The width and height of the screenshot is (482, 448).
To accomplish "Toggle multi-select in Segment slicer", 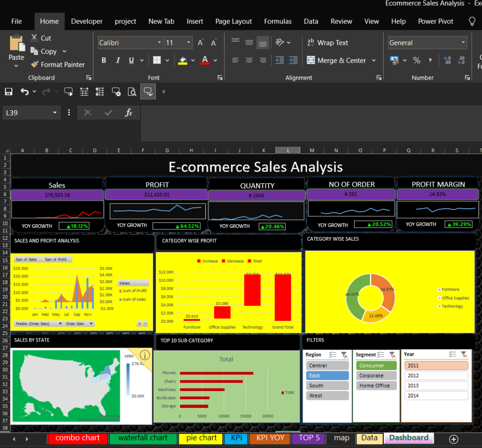I will (380, 354).
